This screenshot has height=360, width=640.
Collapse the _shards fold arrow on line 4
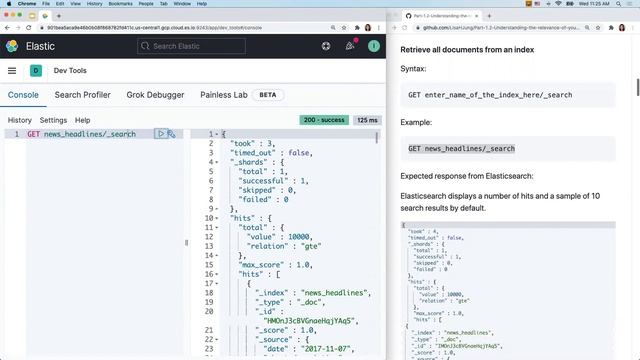point(217,162)
